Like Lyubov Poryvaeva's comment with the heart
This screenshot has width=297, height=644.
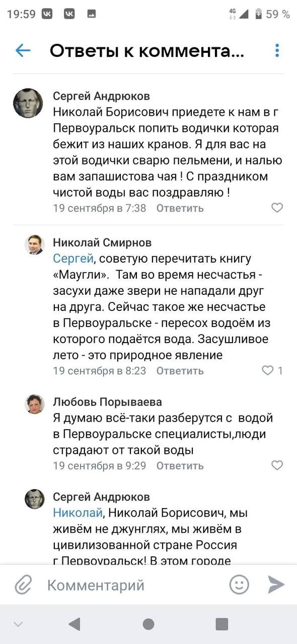(276, 465)
